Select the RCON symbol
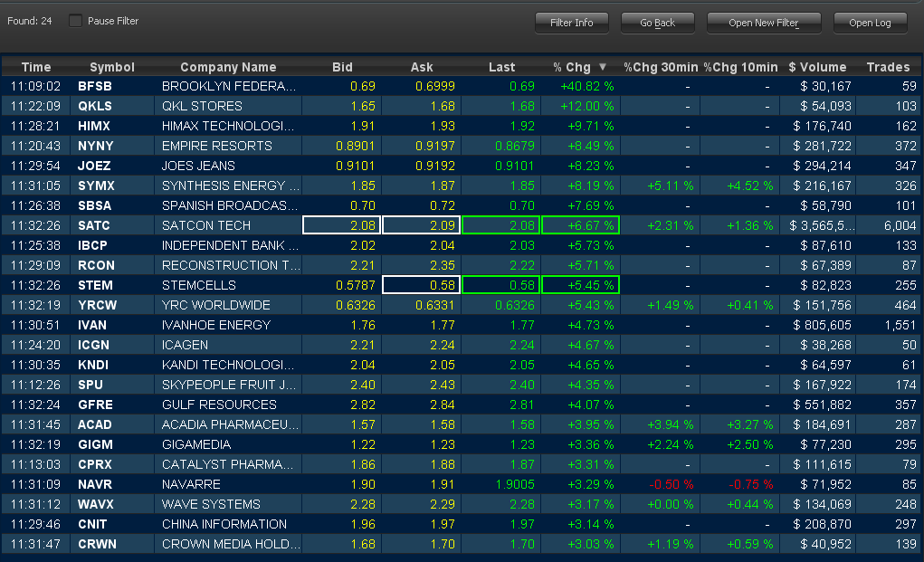924x562 pixels. coord(96,266)
